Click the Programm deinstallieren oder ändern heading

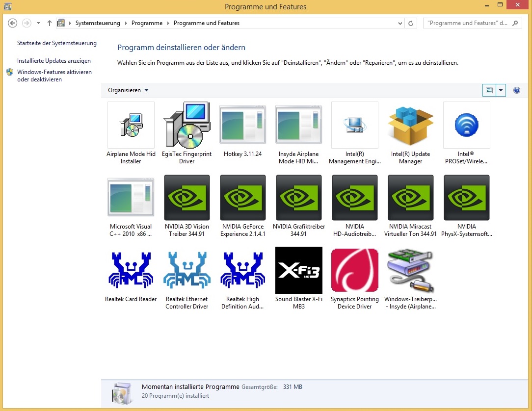[181, 48]
